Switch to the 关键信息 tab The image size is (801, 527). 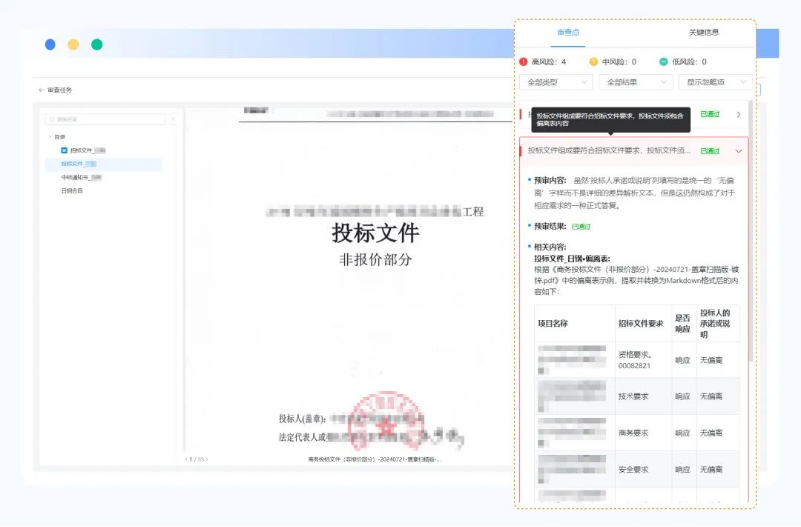(x=703, y=33)
